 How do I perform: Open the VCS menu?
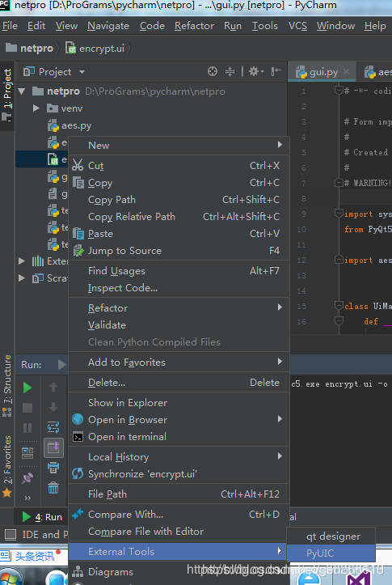tap(297, 26)
